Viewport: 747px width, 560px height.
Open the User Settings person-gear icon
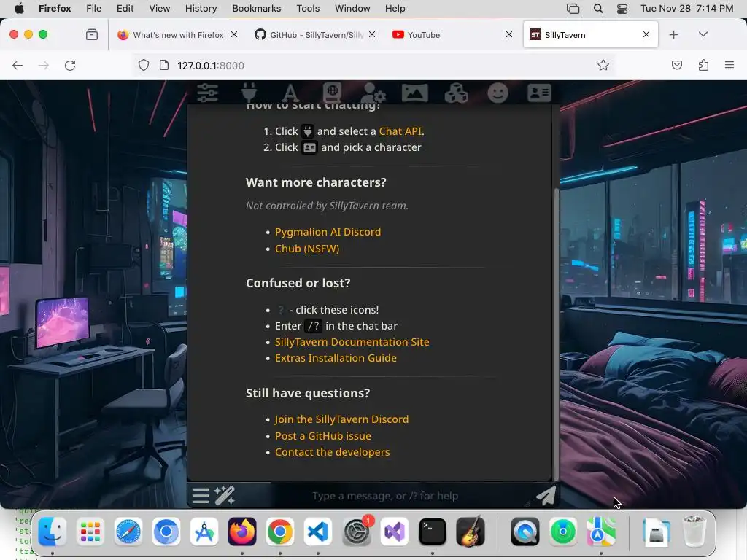coord(373,93)
